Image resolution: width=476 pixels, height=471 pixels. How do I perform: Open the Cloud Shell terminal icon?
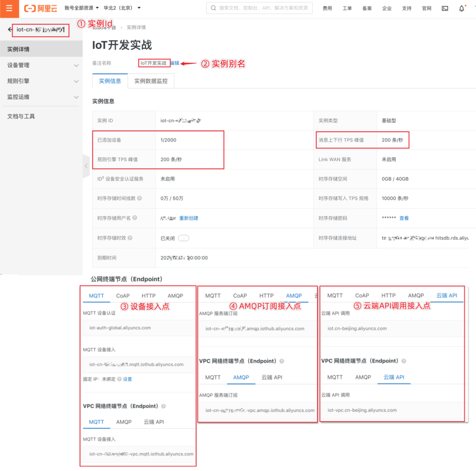pyautogui.click(x=445, y=8)
